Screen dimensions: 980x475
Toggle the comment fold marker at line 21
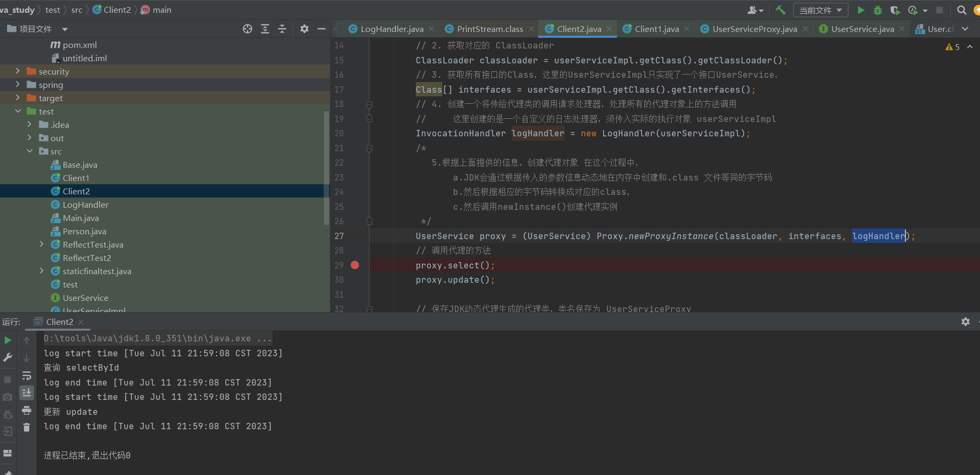tap(369, 149)
